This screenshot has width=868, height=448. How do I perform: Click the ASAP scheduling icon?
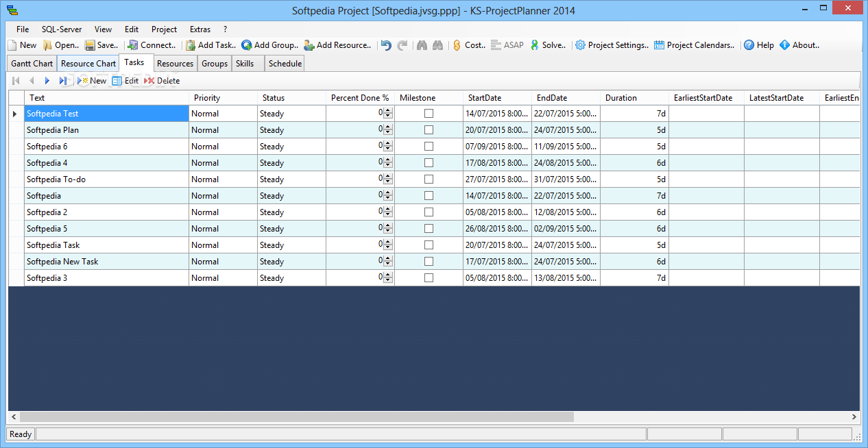tap(496, 45)
